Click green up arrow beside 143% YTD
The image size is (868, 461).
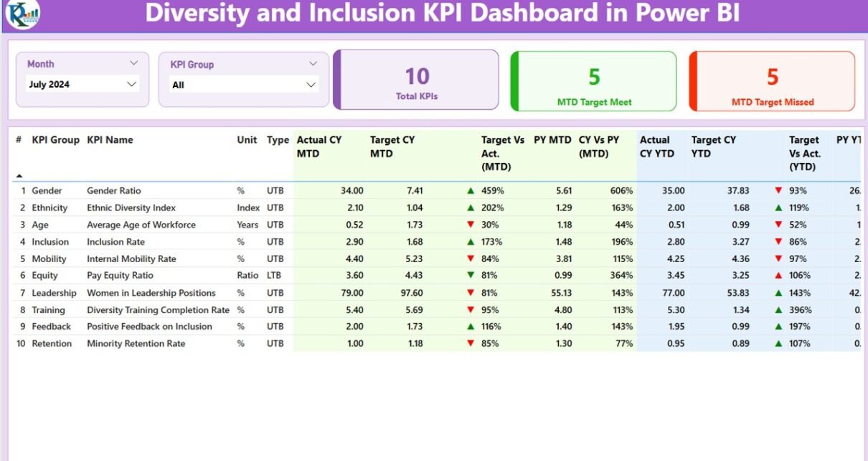point(778,293)
